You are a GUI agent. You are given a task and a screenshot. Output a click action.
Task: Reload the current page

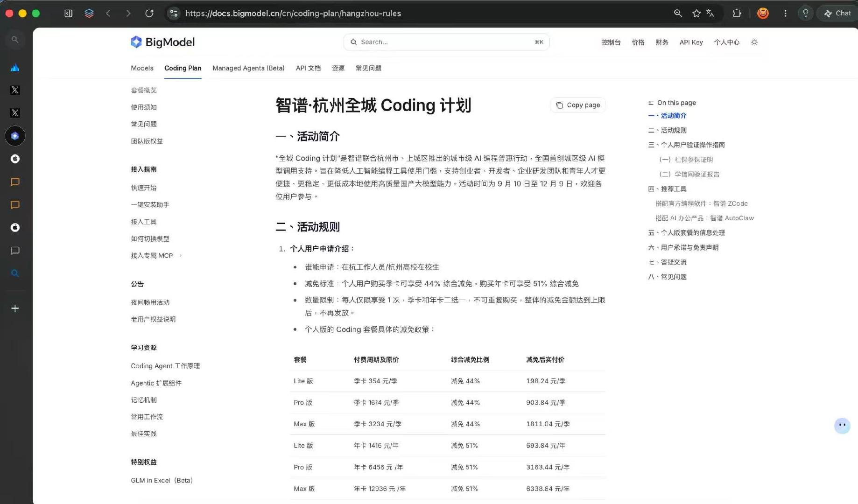(149, 14)
